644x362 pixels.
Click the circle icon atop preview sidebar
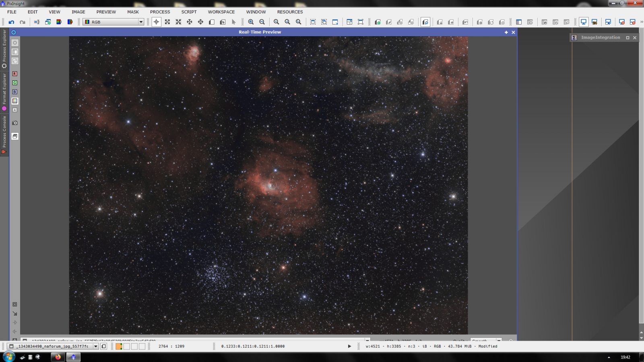(x=15, y=43)
